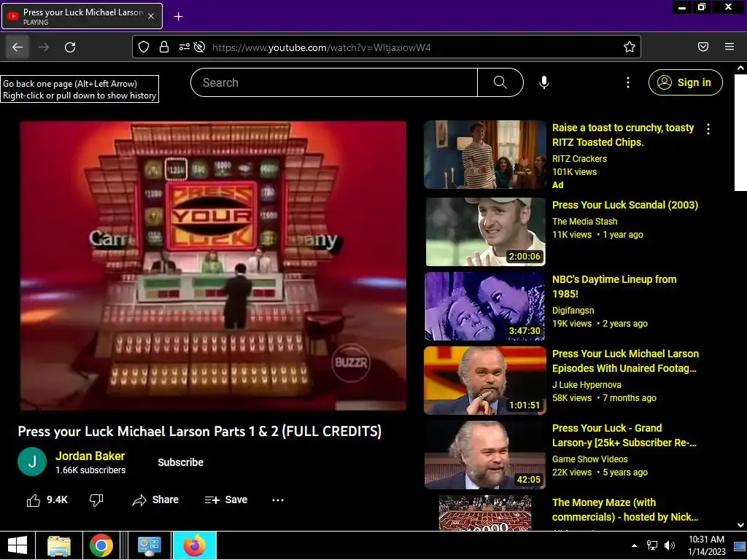
Task: Select the Press your Luck Michael Larson tab
Action: 82,16
